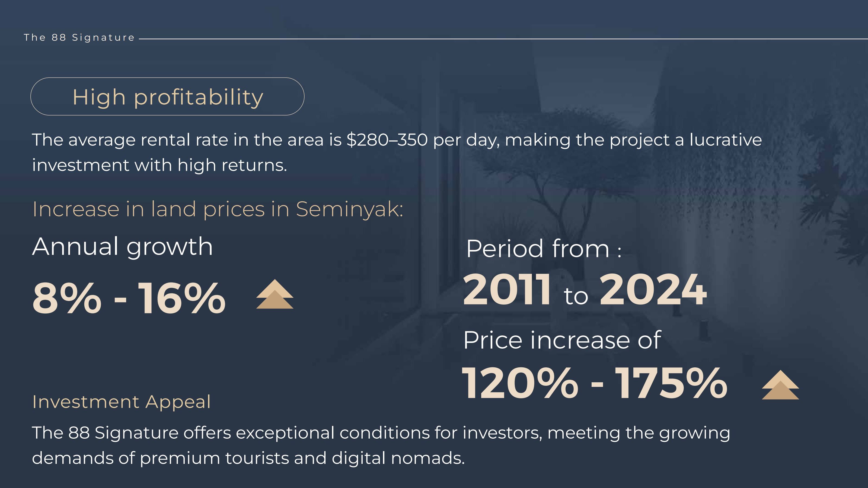Viewport: 868px width, 488px height.
Task: Click the double up-arrow beside 120% - 175%
Action: [x=780, y=385]
